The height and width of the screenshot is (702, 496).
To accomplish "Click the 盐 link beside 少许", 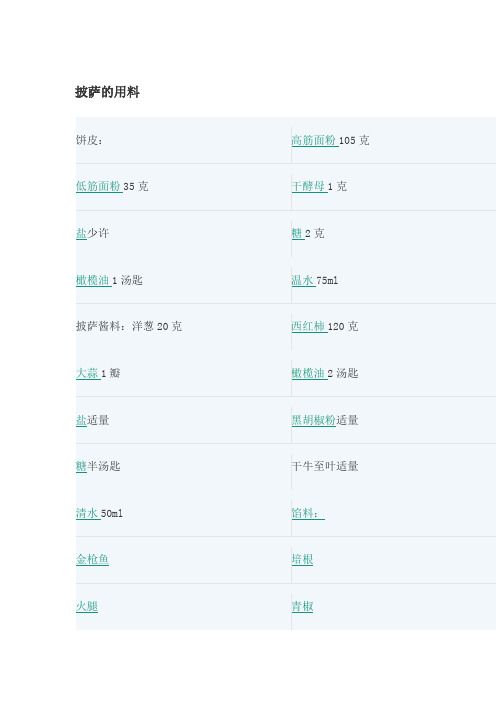I will [x=81, y=233].
